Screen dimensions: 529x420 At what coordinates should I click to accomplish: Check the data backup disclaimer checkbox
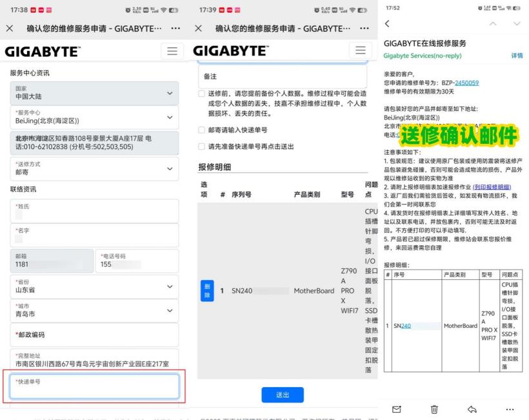(202, 94)
